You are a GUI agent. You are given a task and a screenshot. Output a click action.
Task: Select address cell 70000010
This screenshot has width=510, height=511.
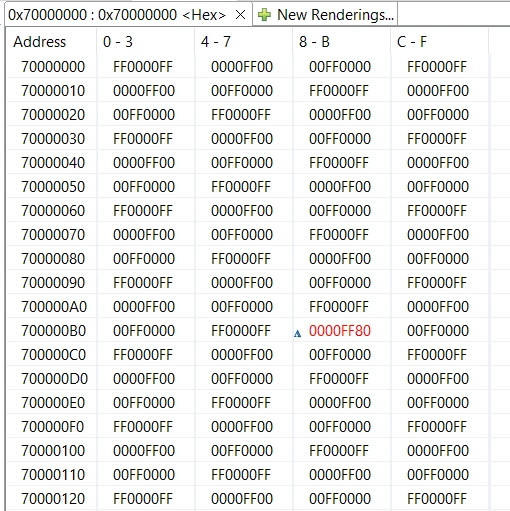[x=53, y=91]
